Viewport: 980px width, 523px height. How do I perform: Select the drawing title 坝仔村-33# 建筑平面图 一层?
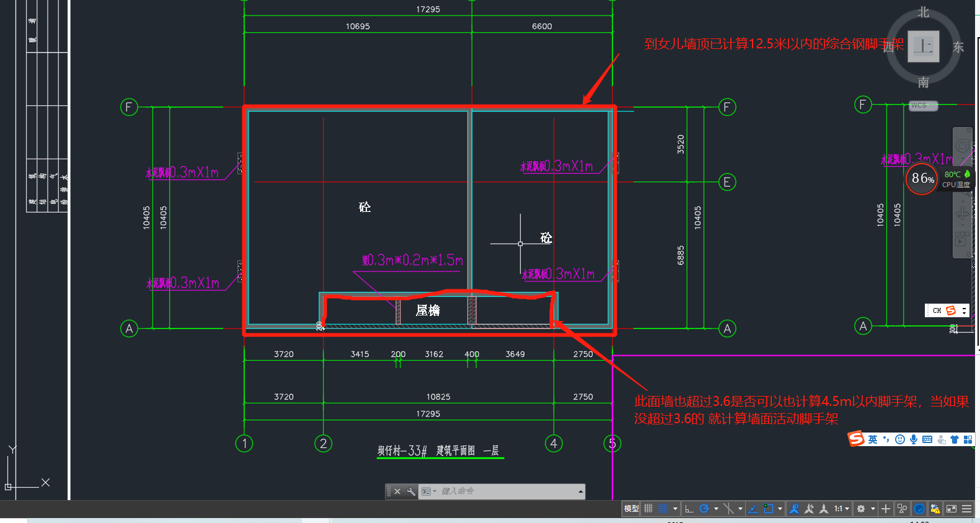click(438, 450)
